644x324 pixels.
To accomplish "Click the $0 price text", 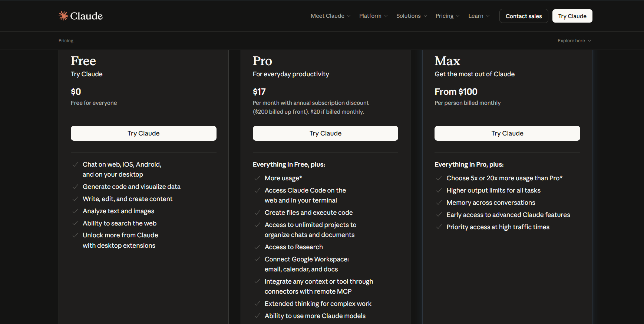I will pyautogui.click(x=76, y=91).
